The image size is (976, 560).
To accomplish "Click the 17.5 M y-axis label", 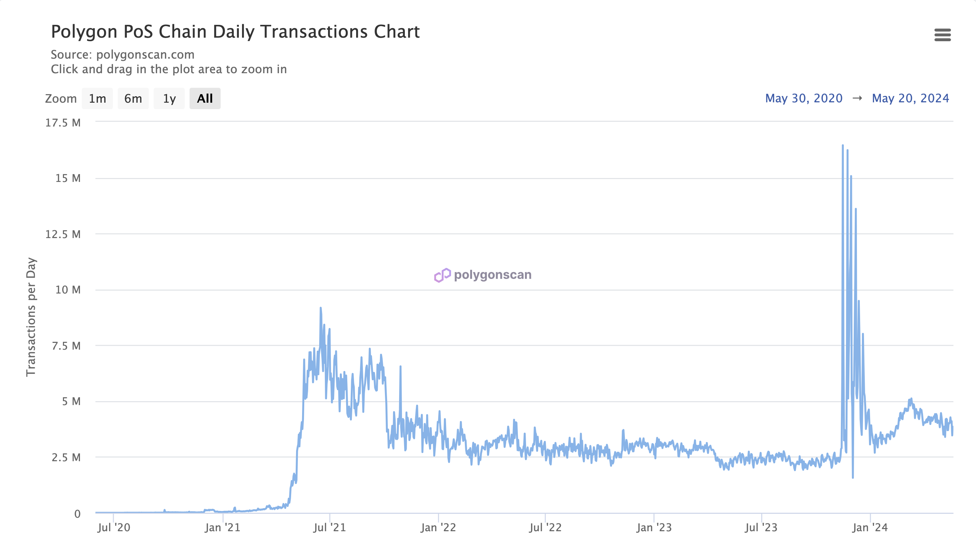I will pos(63,123).
